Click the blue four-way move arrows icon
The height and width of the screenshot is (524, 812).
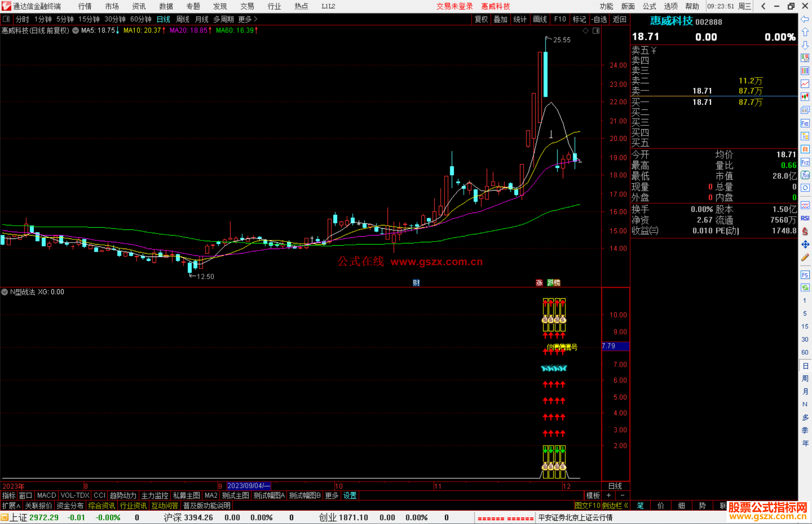click(805, 245)
